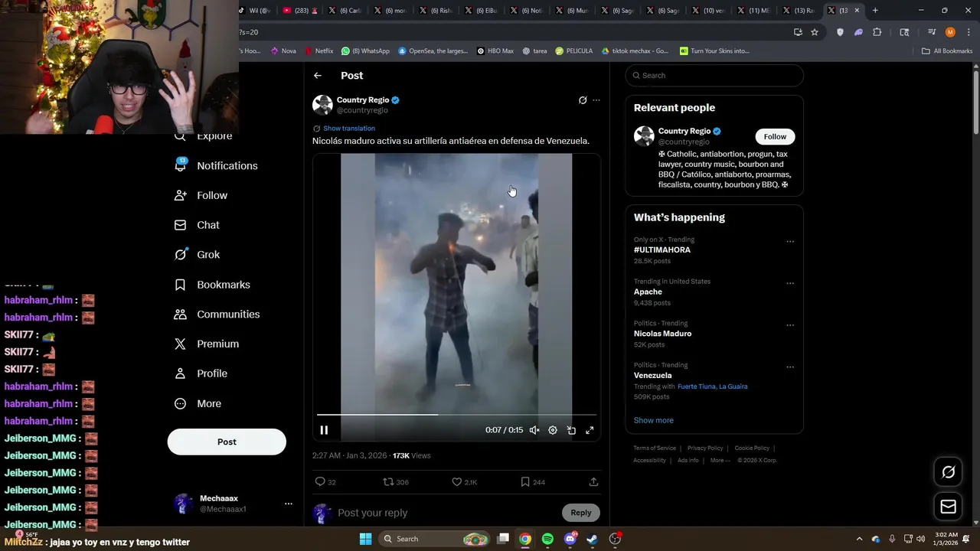Open Country Regio's profile avatar on the tweet

click(322, 105)
